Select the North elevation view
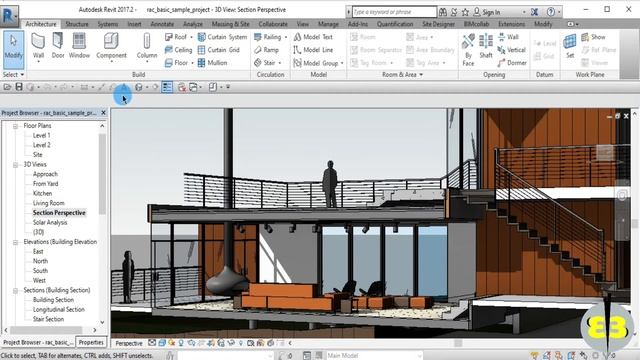The height and width of the screenshot is (360, 640). [40, 261]
